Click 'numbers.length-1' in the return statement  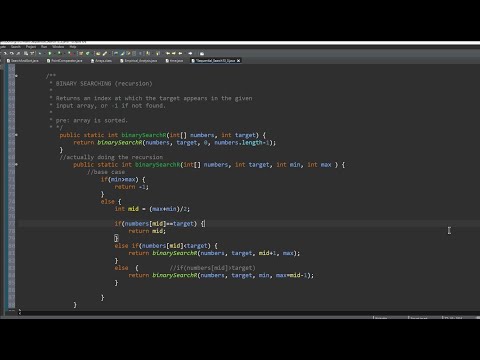[x=242, y=142]
